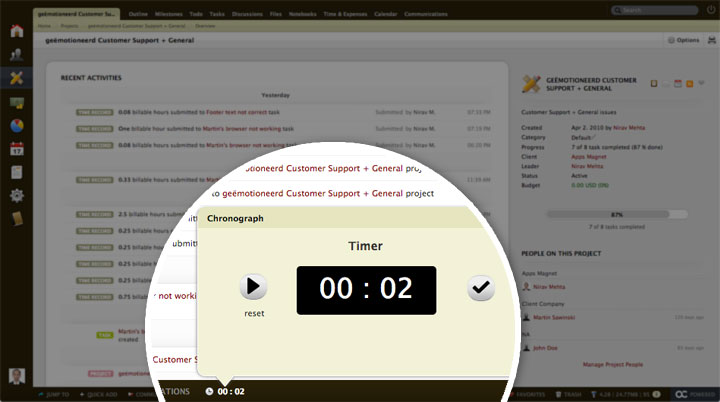Switch to the Tasks tab

click(217, 14)
